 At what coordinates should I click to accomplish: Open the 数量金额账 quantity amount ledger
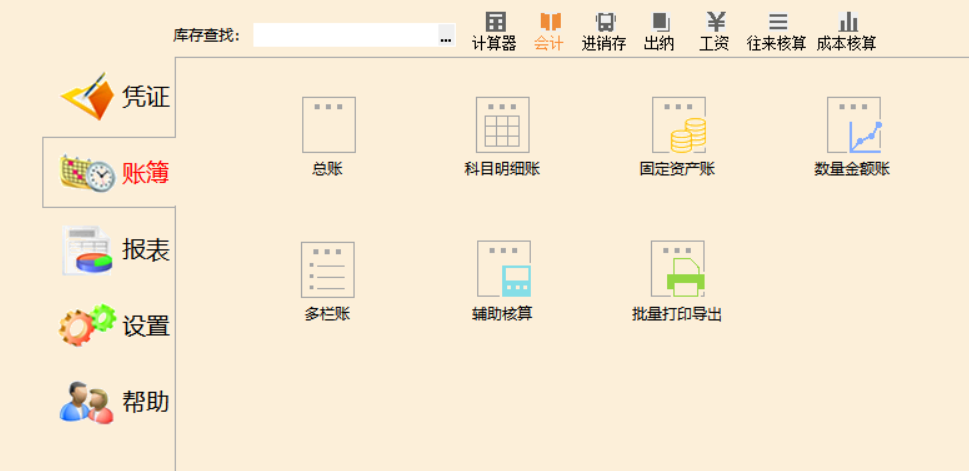(x=853, y=137)
